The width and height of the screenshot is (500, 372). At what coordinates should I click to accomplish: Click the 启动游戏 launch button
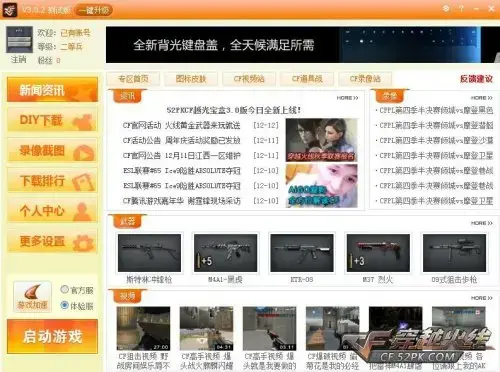tap(52, 336)
